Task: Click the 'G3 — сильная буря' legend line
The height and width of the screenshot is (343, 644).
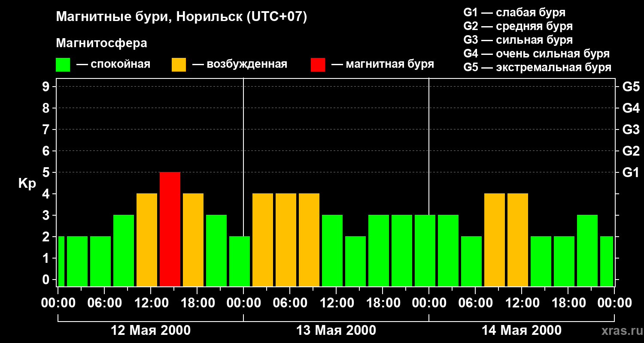Action: (518, 40)
